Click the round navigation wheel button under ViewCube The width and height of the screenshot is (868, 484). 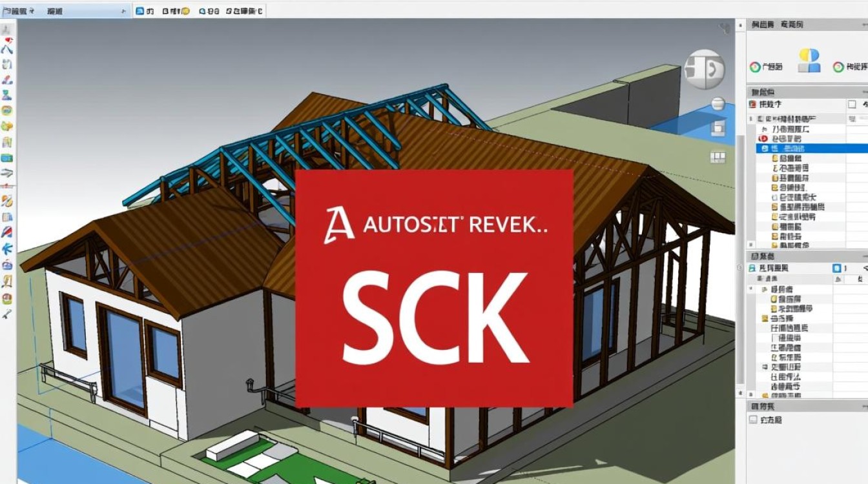(x=718, y=105)
